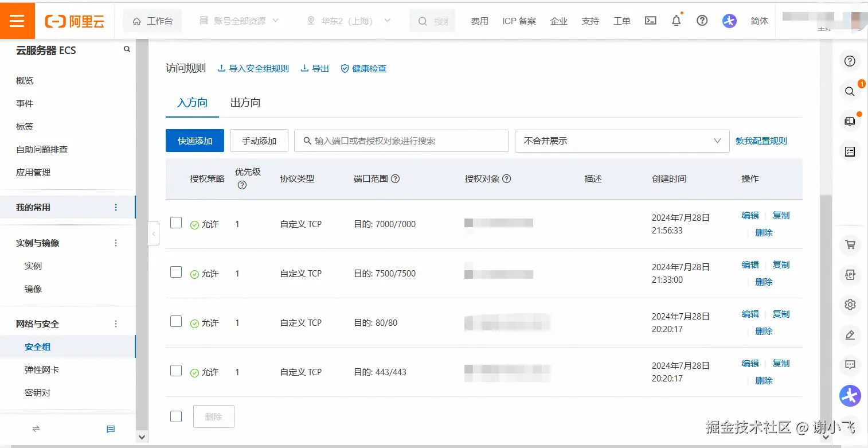
Task: Click the search magnifier in ECS sidebar
Action: [x=127, y=50]
